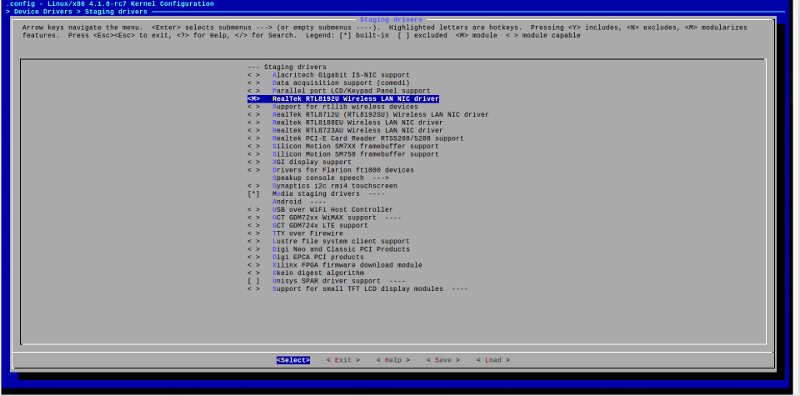Click the Exit button
The image size is (800, 396).
(x=343, y=360)
